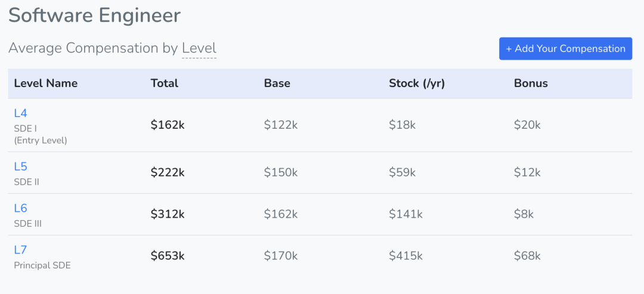Click the SDE II label under L5
This screenshot has width=644, height=294.
point(27,182)
